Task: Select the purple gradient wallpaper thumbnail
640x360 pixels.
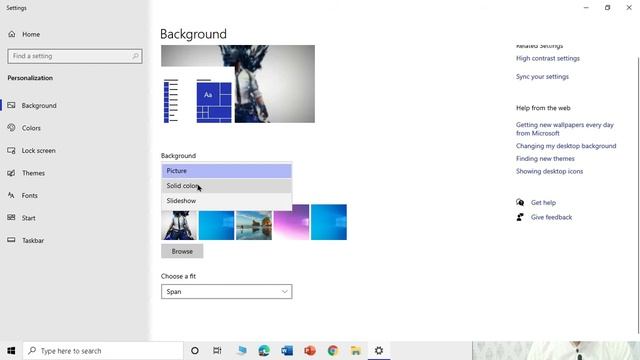Action: [x=291, y=222]
